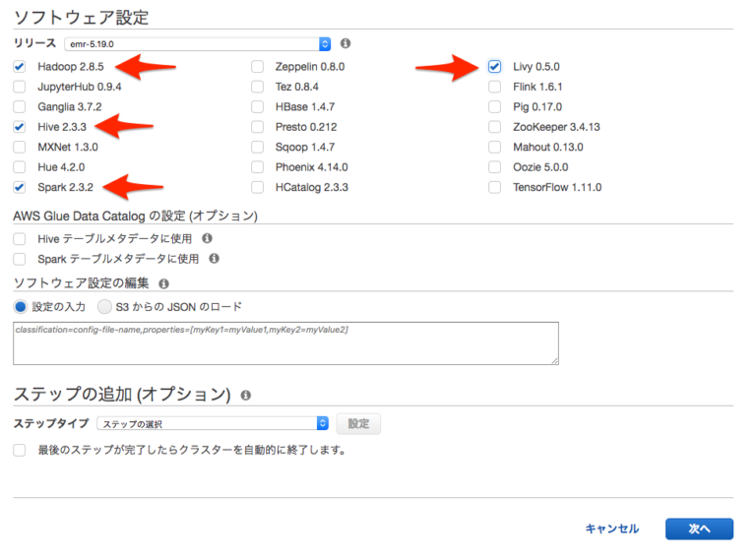Enable the Pig 0.17.0 checkbox
The height and width of the screenshot is (560, 756).
point(495,106)
